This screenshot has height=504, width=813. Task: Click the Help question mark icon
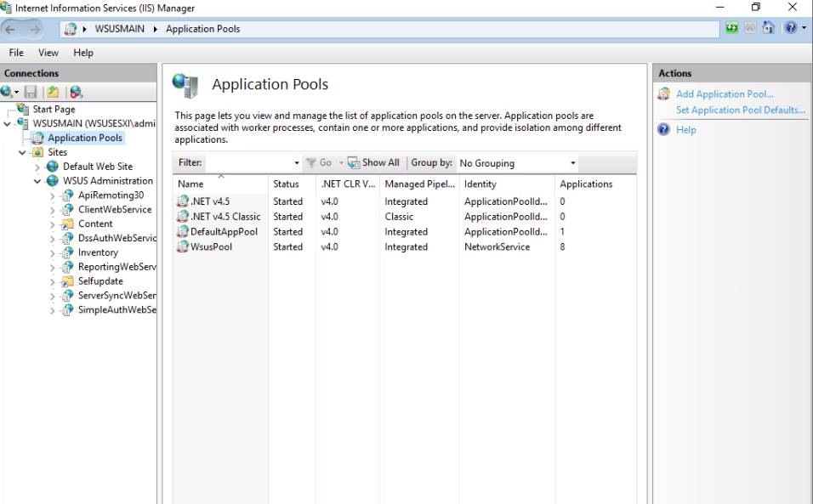point(789,27)
